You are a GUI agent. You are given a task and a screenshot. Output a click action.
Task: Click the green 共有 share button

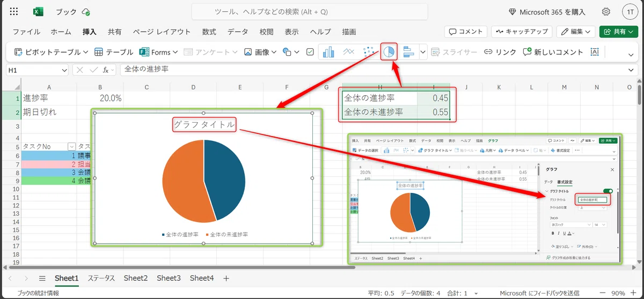(618, 32)
